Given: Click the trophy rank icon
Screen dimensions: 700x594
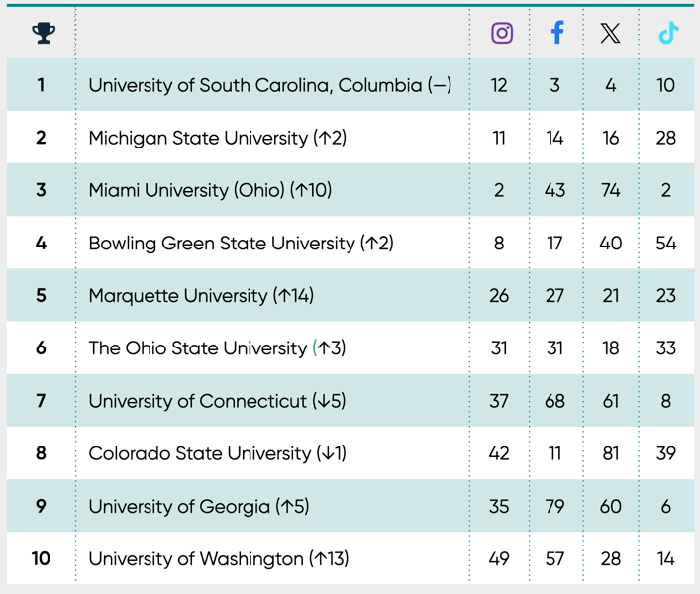Looking at the screenshot, I should coord(44,33).
